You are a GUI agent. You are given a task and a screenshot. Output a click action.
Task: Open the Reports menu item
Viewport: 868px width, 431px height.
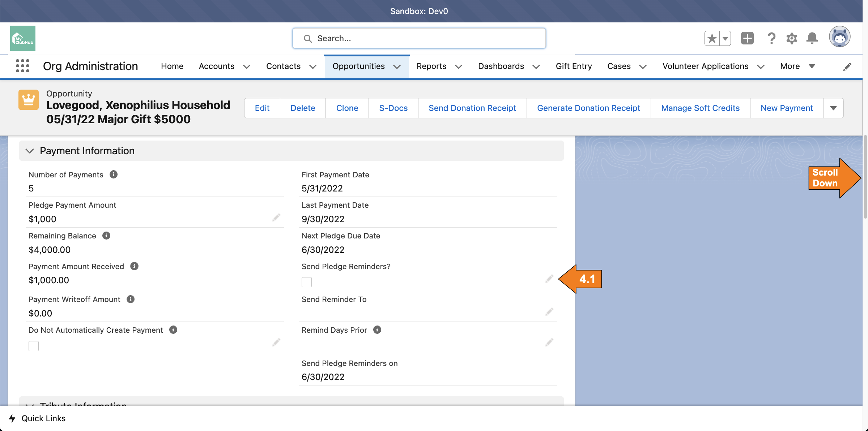(x=431, y=66)
